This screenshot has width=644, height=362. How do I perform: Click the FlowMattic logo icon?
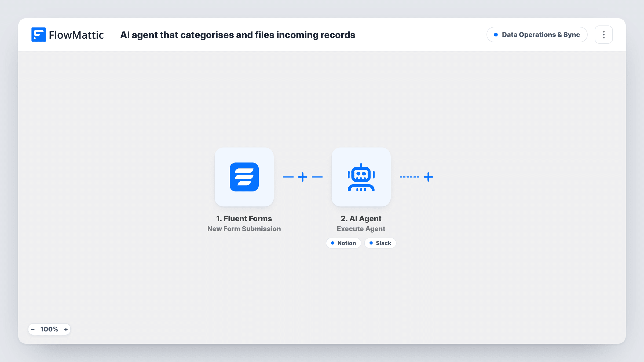38,35
